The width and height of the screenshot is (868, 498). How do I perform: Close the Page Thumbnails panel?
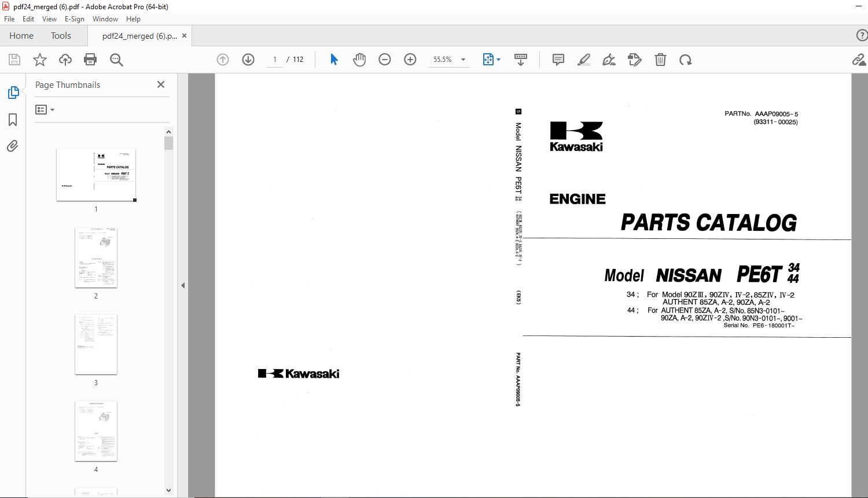coord(161,84)
